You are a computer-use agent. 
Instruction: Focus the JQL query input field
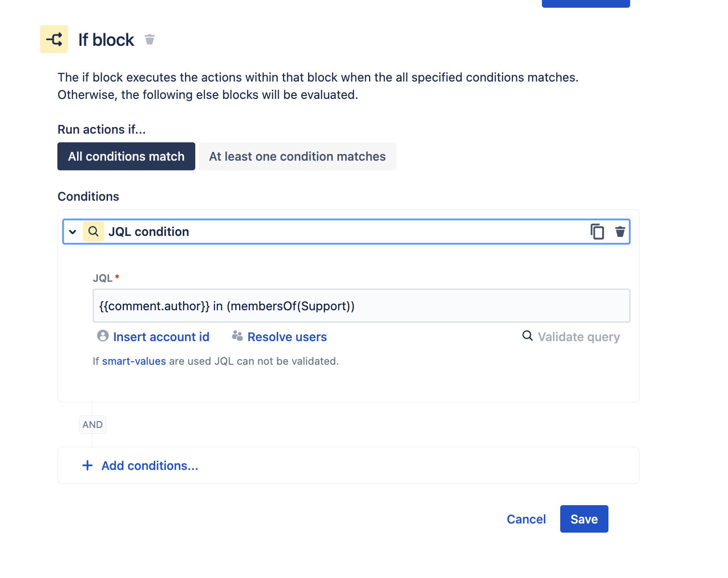[x=362, y=306]
